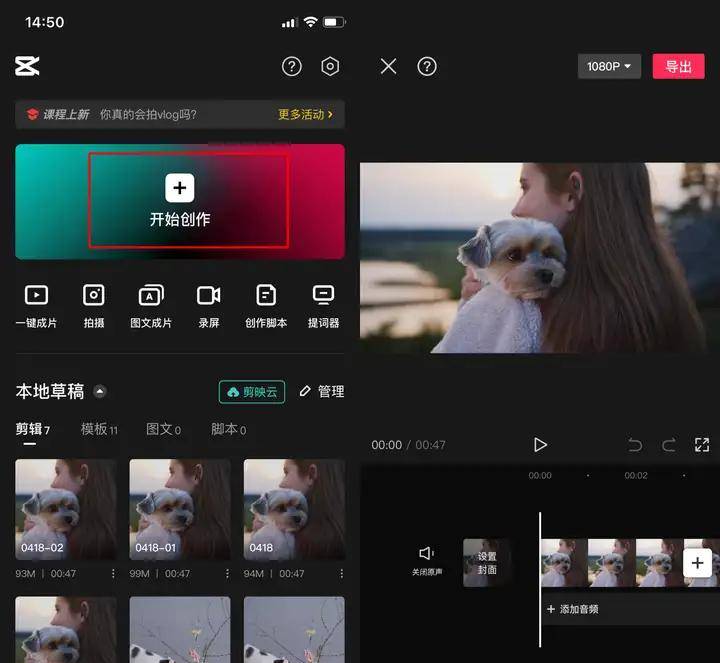This screenshot has height=663, width=720.
Task: Open 一键成片 tool
Action: click(x=36, y=306)
